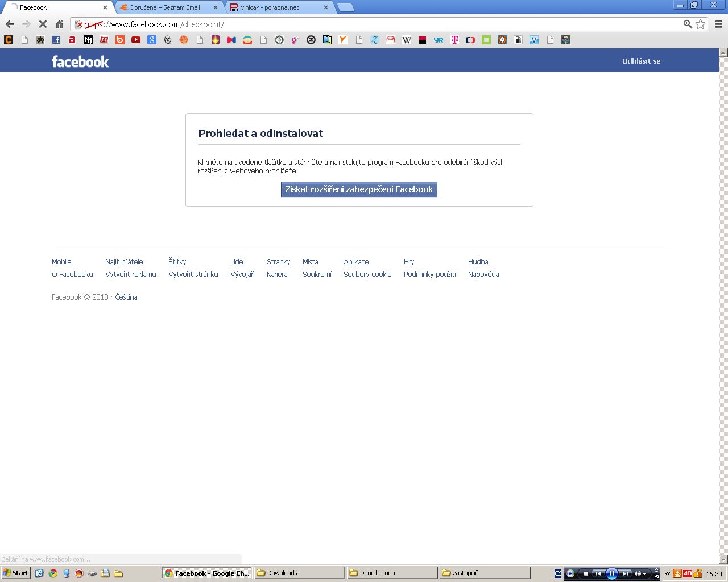
Task: Open the Vývojáři footer link
Action: [242, 275]
